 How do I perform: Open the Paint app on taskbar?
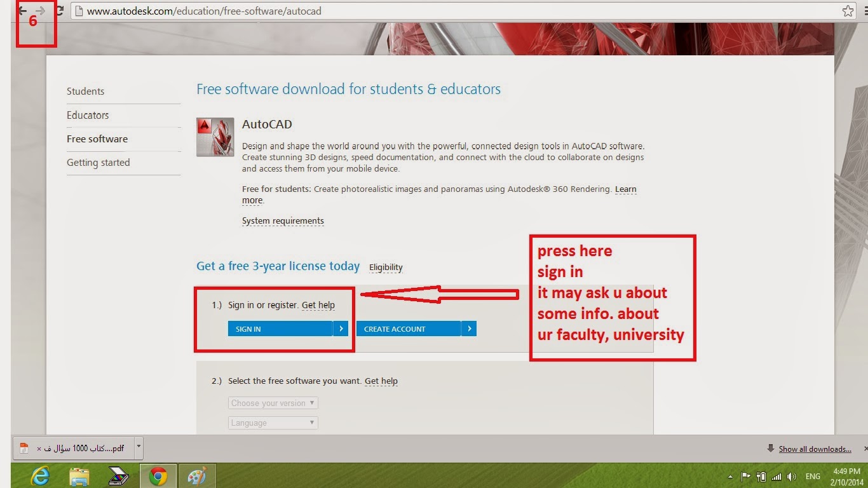click(197, 476)
